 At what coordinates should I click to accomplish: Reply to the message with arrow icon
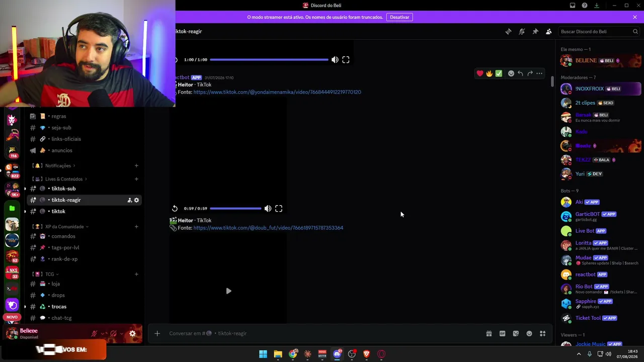[x=520, y=73]
